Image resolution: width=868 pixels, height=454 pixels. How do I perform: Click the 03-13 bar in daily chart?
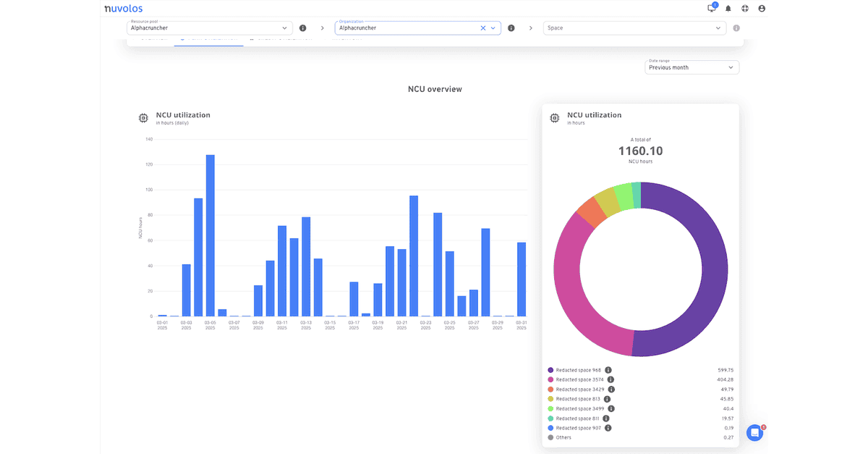pos(306,266)
